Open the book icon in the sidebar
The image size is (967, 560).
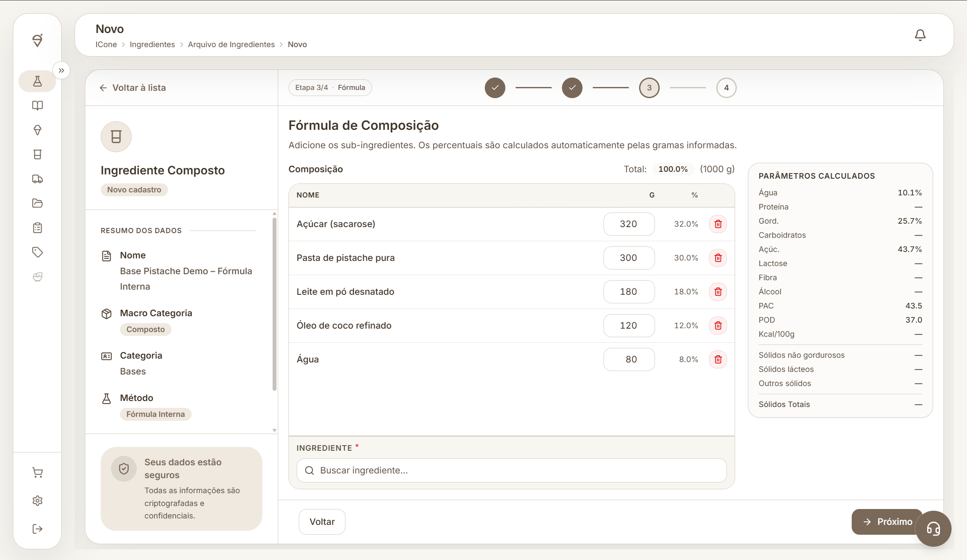coord(37,105)
